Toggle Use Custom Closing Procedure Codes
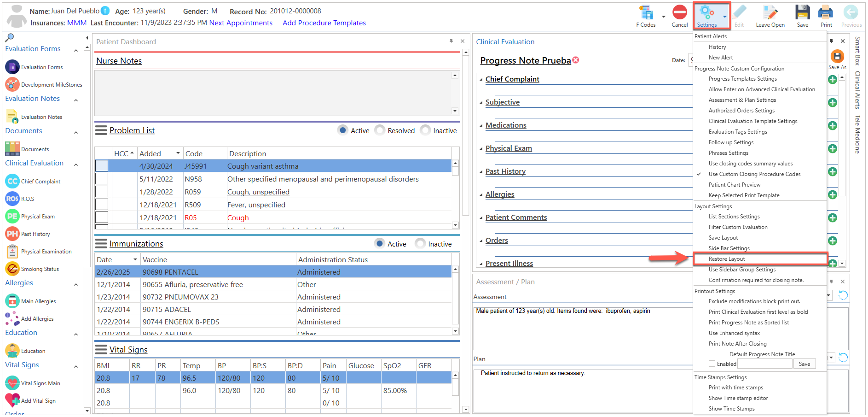868x417 pixels. pos(754,174)
